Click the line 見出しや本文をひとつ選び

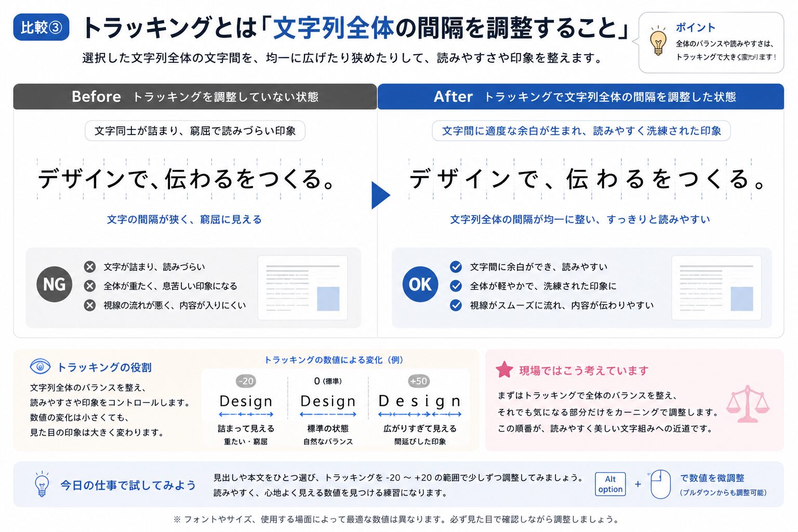tap(398, 477)
